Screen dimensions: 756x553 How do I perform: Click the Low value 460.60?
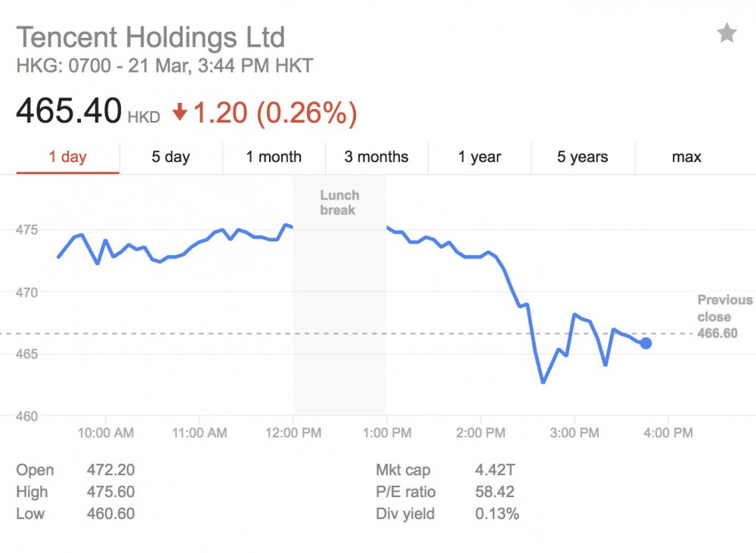click(110, 514)
